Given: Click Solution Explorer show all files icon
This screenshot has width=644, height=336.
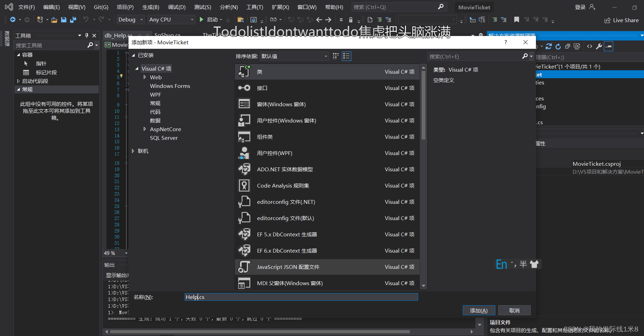Looking at the screenshot, I should coord(577,46).
